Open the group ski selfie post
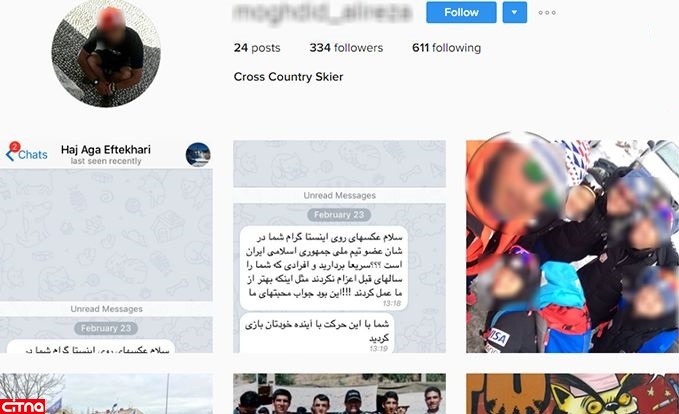Screen dimensions: 679x414 click(572, 246)
